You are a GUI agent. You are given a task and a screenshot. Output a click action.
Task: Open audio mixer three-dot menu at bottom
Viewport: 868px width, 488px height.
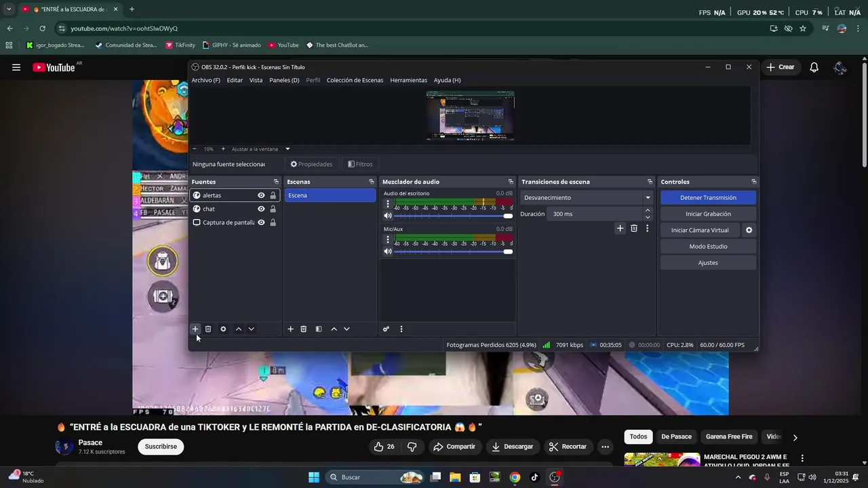401,329
